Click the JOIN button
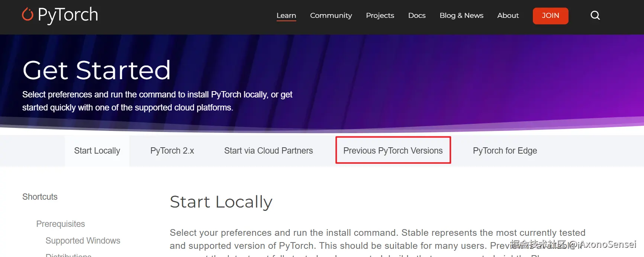The width and height of the screenshot is (644, 257). (x=550, y=16)
